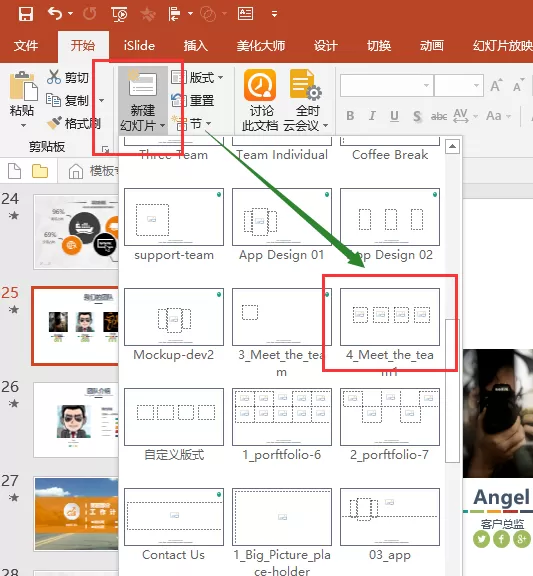Click layout gallery scrollbar up arrow
Viewport: 533px width, 576px height.
point(453,147)
